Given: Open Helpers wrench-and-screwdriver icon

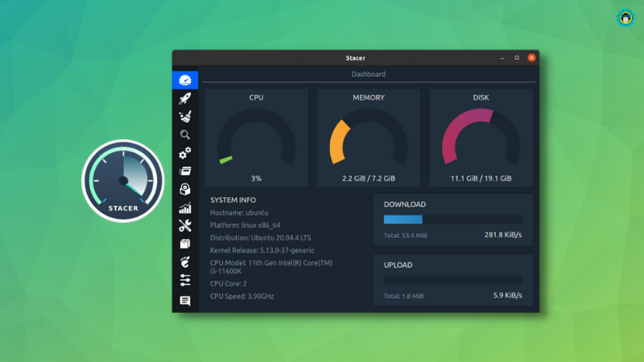Looking at the screenshot, I should pos(185,226).
